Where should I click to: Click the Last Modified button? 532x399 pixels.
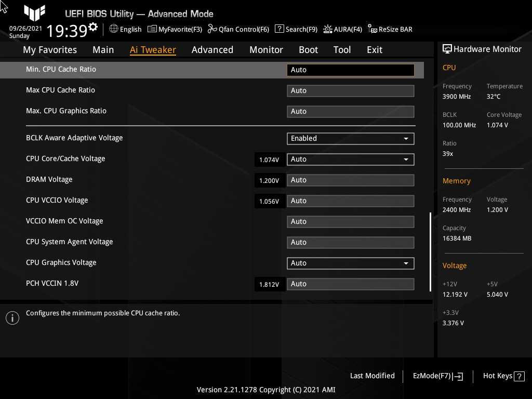tap(372, 376)
